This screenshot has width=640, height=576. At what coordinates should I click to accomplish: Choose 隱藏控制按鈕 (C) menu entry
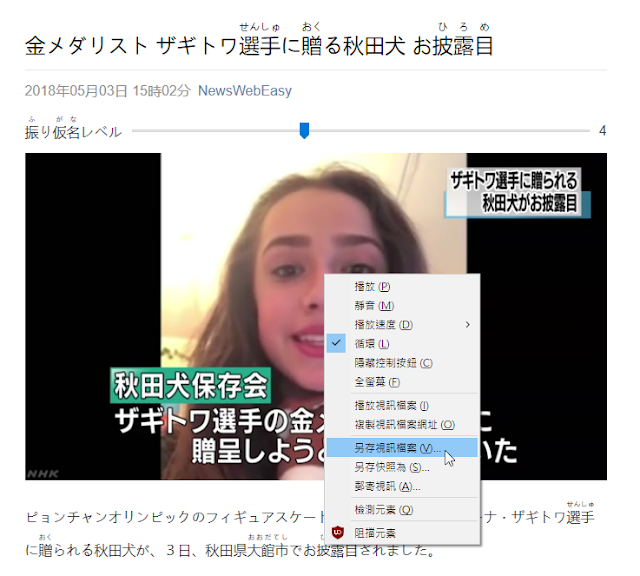[x=402, y=363]
